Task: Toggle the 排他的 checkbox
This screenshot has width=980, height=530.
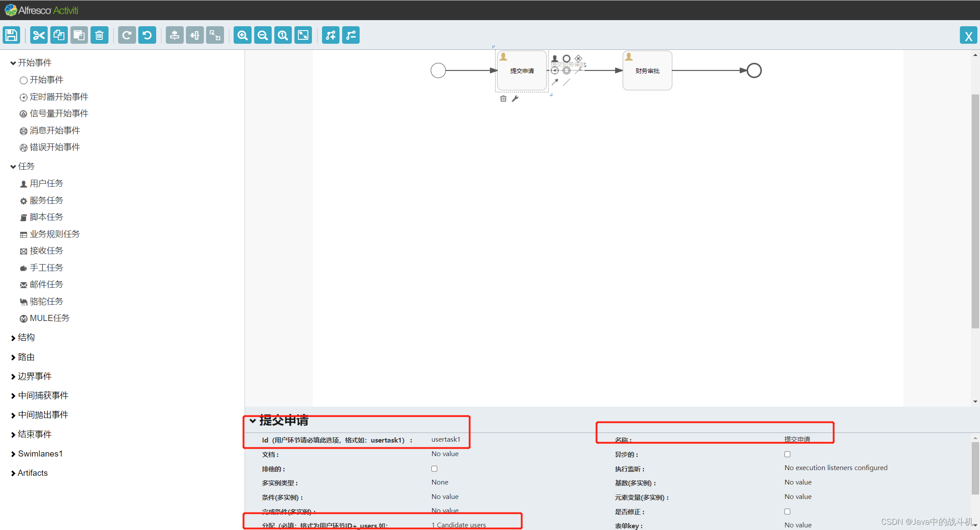Action: [x=434, y=469]
